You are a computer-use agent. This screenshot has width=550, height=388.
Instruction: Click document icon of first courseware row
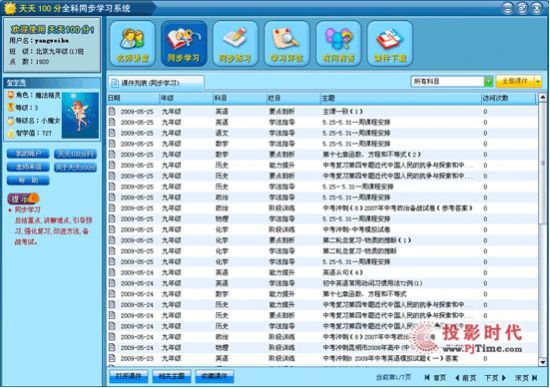point(112,112)
